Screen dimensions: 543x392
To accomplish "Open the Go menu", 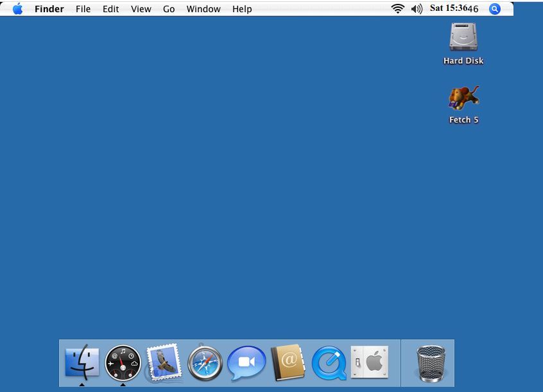I will [169, 9].
